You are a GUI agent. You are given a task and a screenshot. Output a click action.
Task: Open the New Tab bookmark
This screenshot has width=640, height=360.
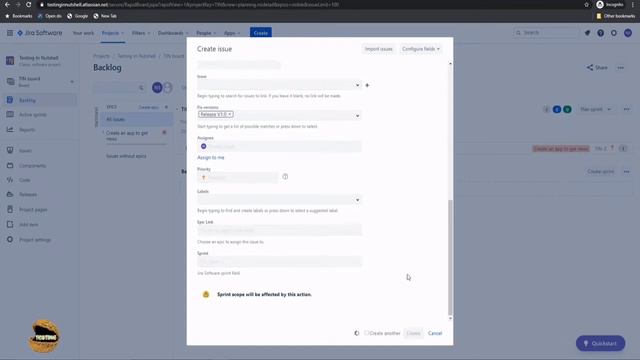pos(104,16)
